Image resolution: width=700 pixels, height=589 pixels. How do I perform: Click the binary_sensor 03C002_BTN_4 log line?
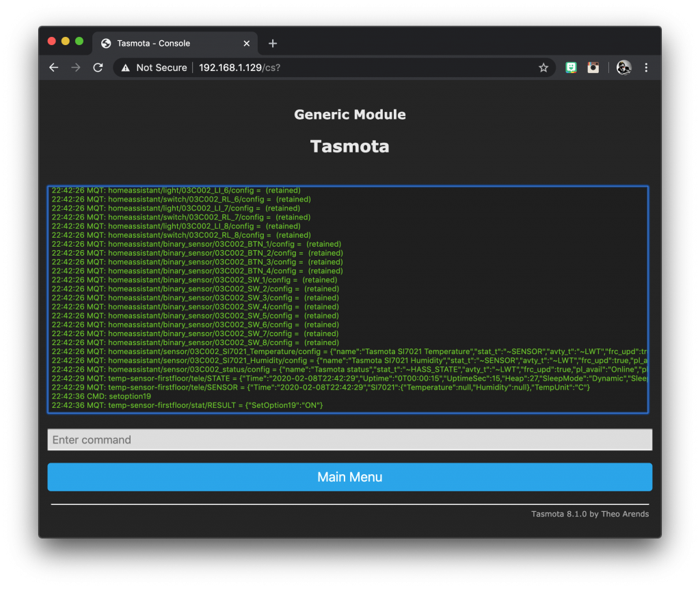point(198,271)
